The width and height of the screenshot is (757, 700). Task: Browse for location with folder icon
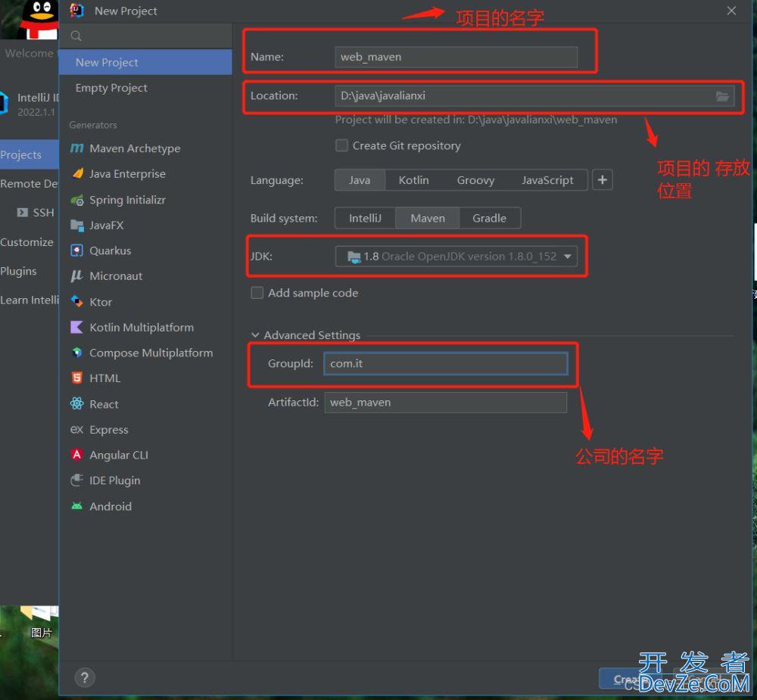(722, 96)
